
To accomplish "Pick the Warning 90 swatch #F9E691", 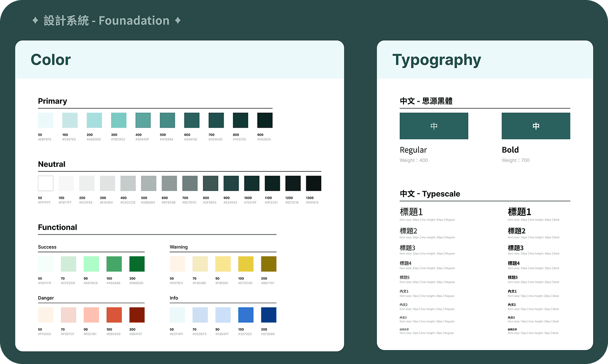I will pyautogui.click(x=223, y=264).
